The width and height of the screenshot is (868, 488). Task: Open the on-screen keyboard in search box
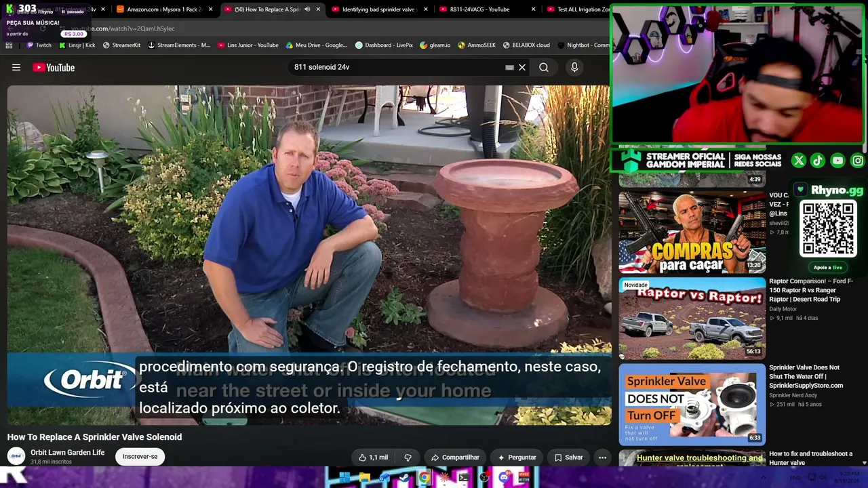point(509,67)
